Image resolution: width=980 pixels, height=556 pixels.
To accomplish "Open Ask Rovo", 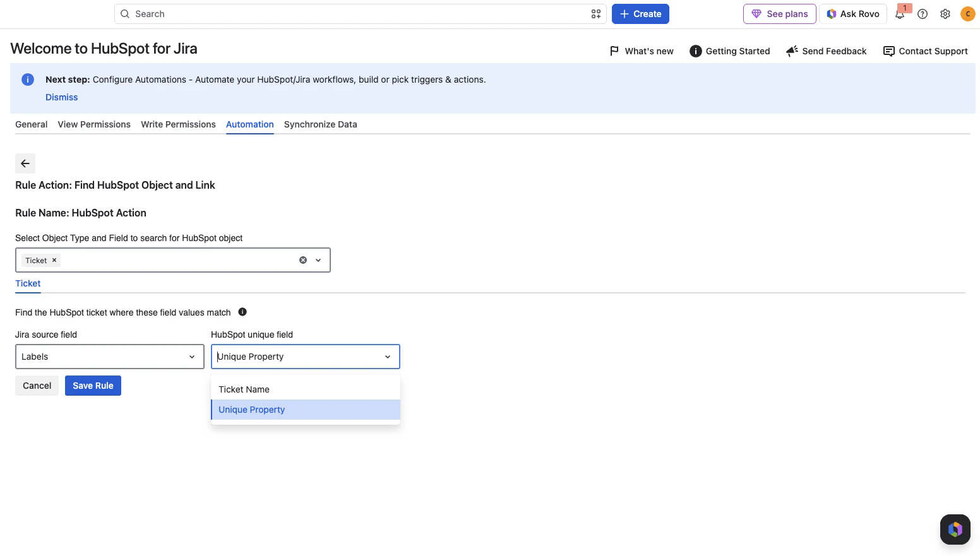I will pos(853,14).
